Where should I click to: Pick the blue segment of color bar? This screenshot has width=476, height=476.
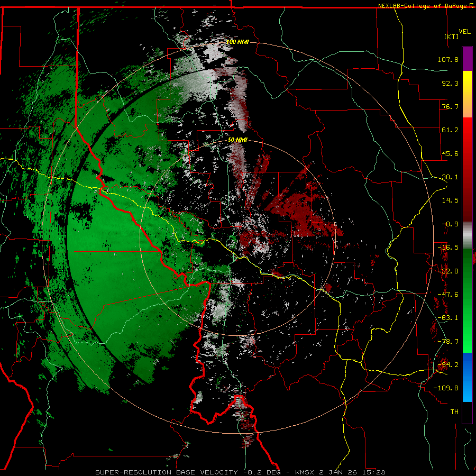click(x=467, y=377)
